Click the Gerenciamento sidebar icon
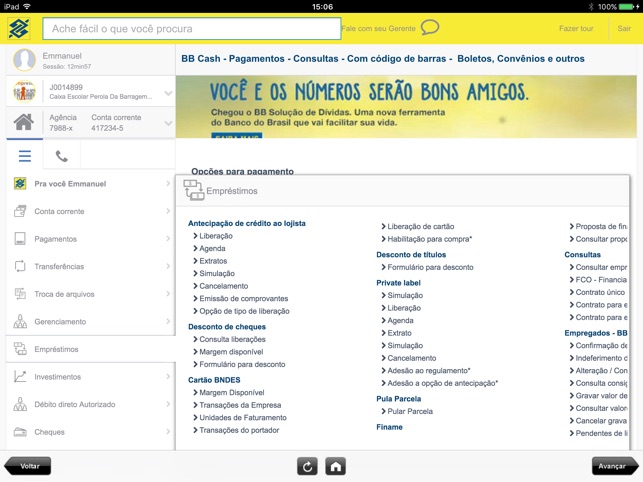The width and height of the screenshot is (643, 482). (20, 321)
